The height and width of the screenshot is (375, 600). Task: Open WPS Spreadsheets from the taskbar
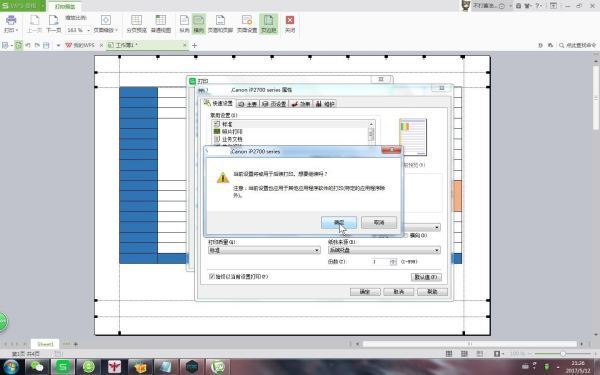63,367
